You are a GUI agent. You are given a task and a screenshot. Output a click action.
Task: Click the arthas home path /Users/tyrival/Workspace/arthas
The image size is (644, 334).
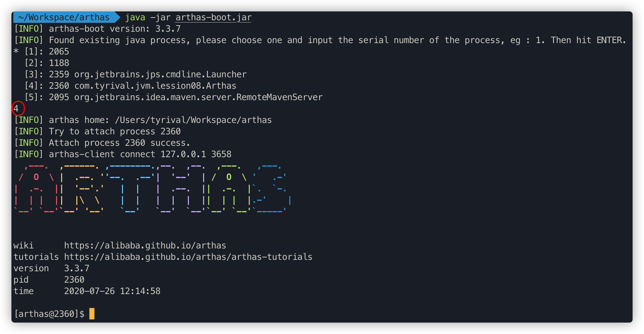[193, 120]
